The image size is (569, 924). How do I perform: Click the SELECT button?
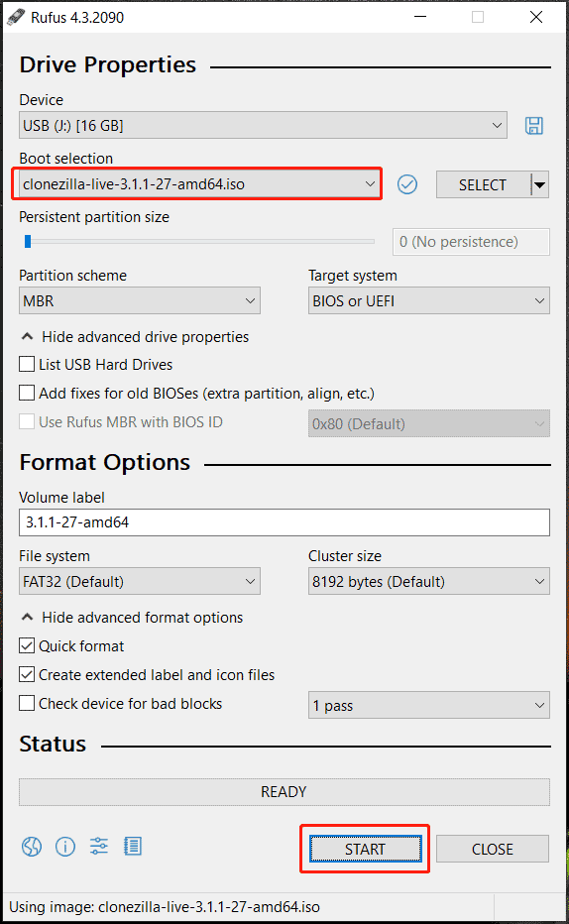tap(483, 185)
